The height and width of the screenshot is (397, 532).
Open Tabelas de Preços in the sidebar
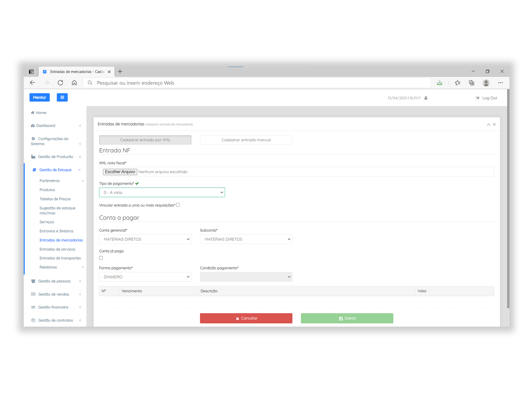(x=55, y=199)
